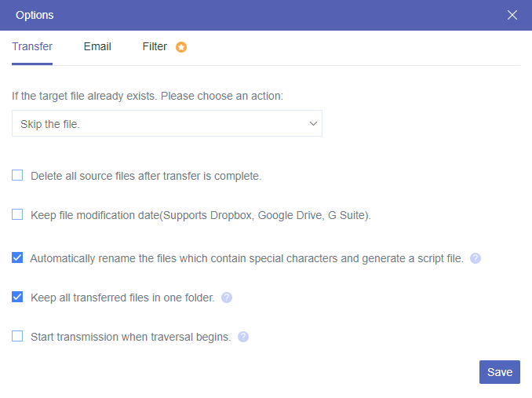Click help icon next to automatically rename option
This screenshot has width=532, height=398.
[x=476, y=258]
